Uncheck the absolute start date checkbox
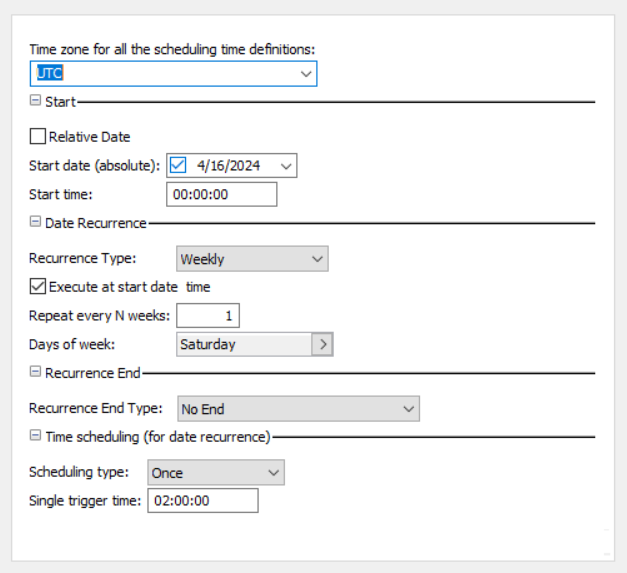This screenshot has height=573, width=627. coord(178,165)
